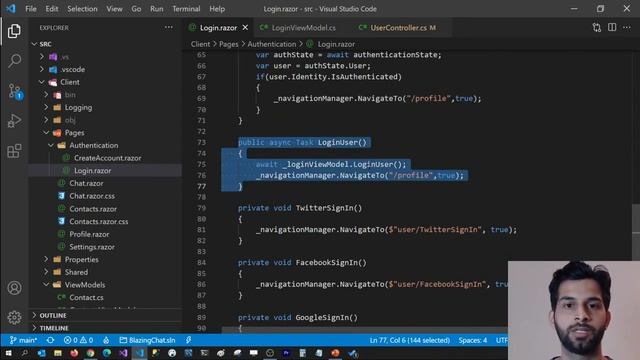The width and height of the screenshot is (640, 360).
Task: Click Pages breadcrumb segment
Action: click(228, 44)
